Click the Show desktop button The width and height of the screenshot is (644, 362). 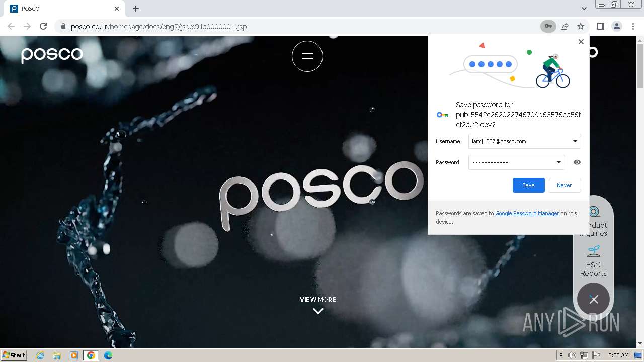pos(638,355)
